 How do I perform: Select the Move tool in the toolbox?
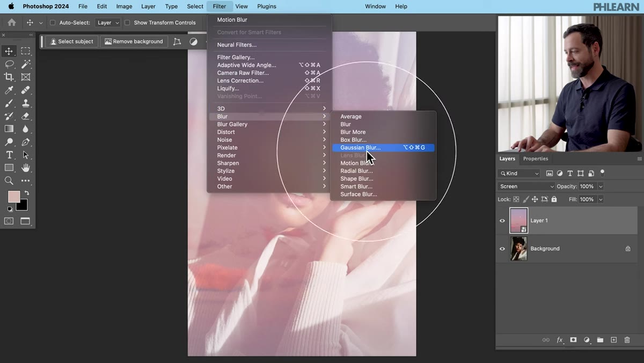click(9, 51)
